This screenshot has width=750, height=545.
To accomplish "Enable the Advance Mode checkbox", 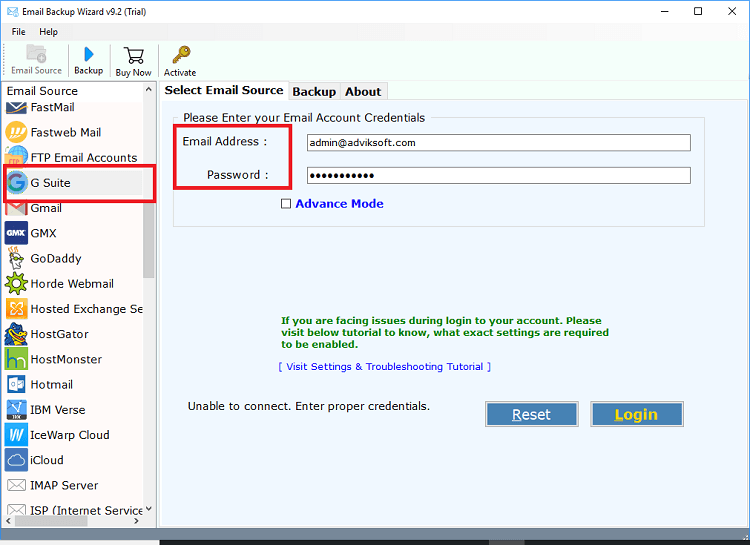I will [x=286, y=204].
